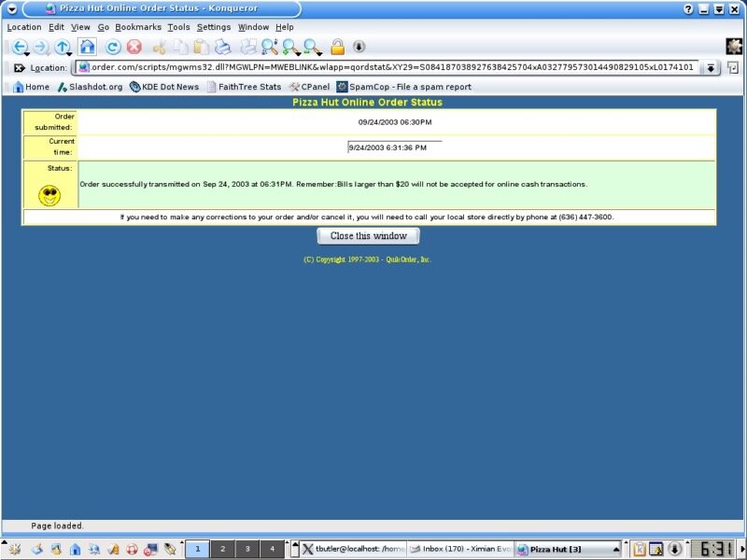Expand the font increase dropdown arrow
Viewport: 747px width, 560px height.
(298, 54)
